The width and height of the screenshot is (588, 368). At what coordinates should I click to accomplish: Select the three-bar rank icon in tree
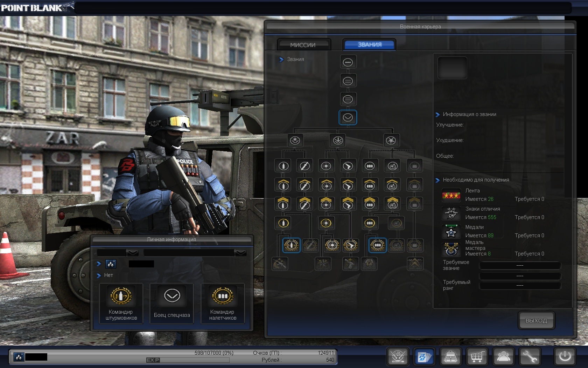(348, 99)
